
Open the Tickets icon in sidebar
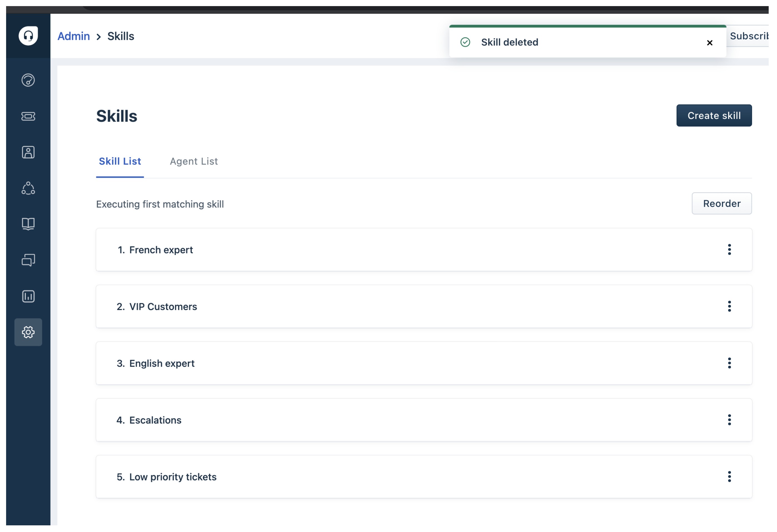pyautogui.click(x=28, y=116)
